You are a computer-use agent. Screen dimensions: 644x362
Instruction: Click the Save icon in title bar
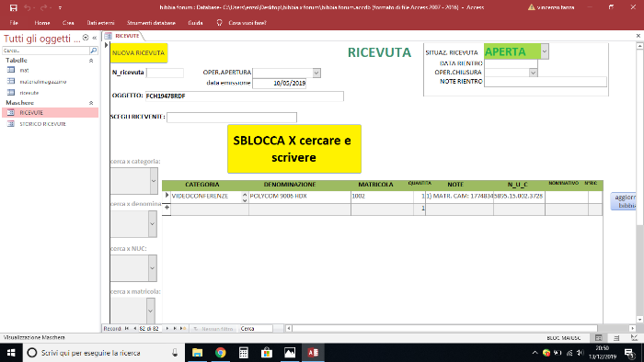[x=14, y=7]
